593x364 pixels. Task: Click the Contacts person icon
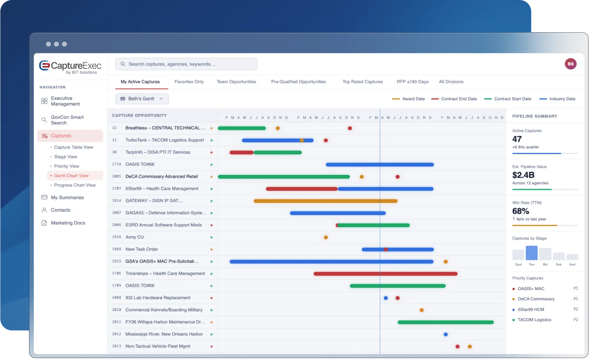coord(44,210)
